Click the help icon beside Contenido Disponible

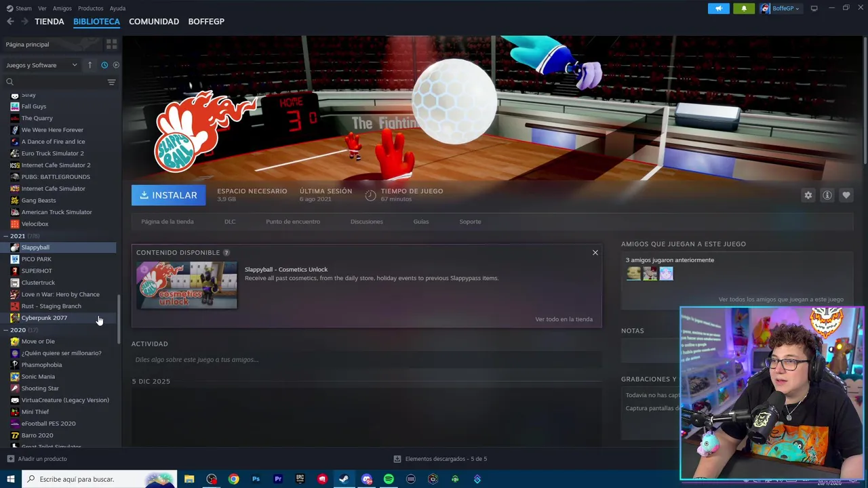(226, 253)
